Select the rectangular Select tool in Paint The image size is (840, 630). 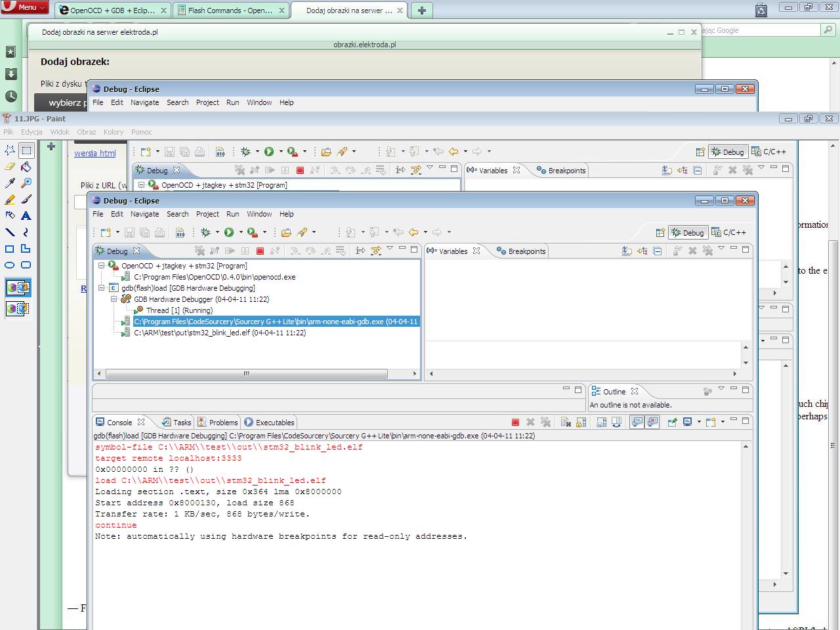[26, 150]
